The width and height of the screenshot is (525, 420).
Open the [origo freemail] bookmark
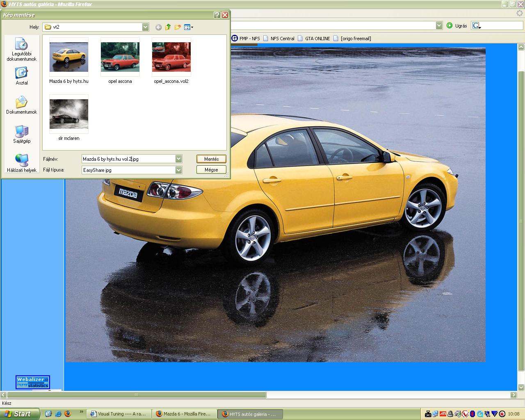pyautogui.click(x=352, y=38)
